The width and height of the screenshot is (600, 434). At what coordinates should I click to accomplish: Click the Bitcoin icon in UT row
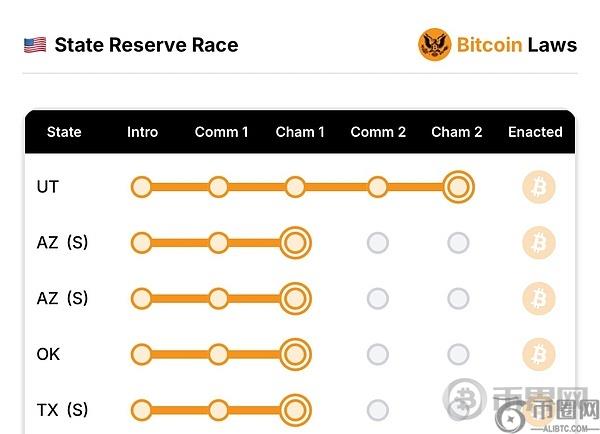coord(539,187)
